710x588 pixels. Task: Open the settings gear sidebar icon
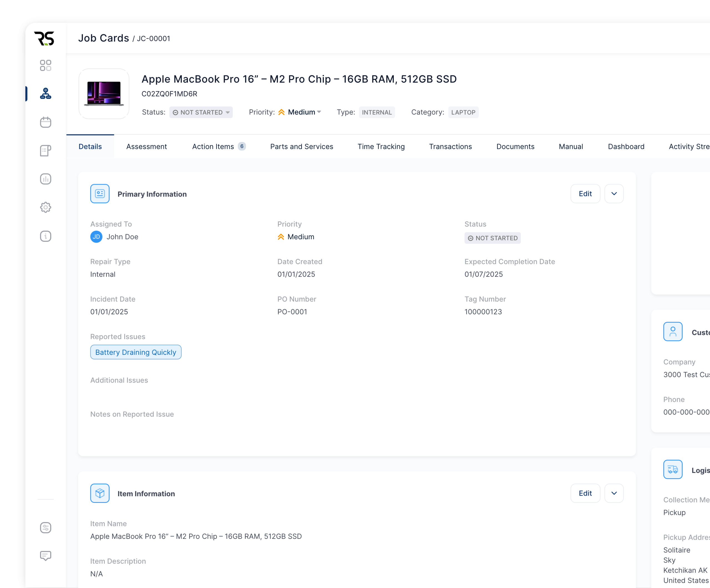tap(45, 207)
